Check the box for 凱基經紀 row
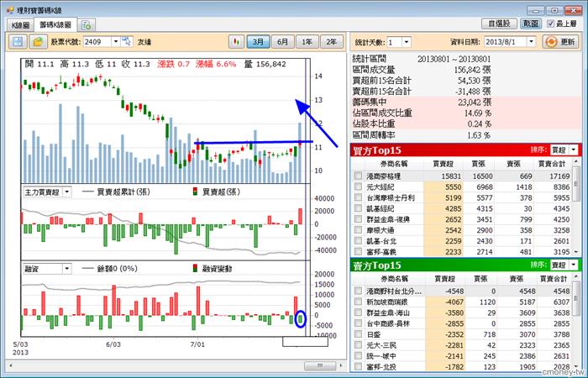This screenshot has height=378, width=588. pyautogui.click(x=359, y=208)
